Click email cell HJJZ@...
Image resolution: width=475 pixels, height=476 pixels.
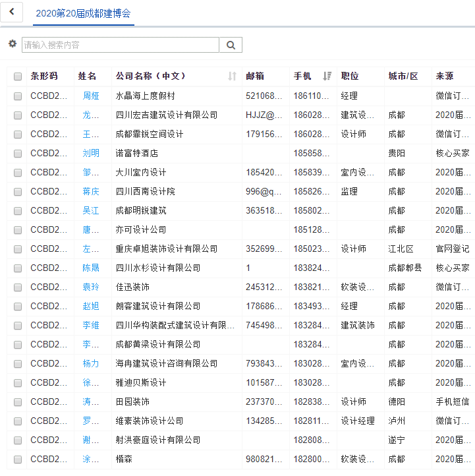(264, 115)
